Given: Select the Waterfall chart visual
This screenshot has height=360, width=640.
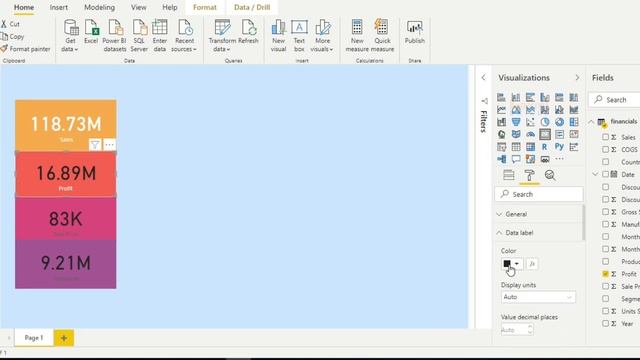Looking at the screenshot, I should 501,122.
